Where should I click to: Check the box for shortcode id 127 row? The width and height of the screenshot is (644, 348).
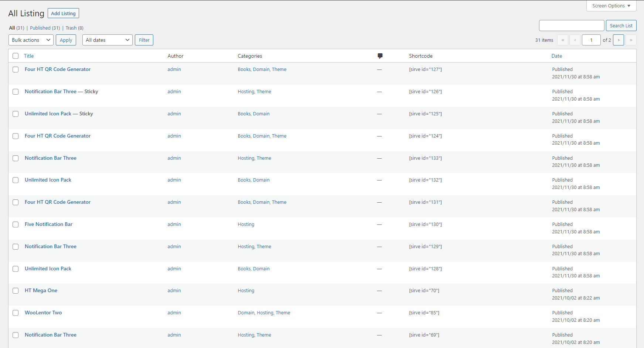(16, 70)
